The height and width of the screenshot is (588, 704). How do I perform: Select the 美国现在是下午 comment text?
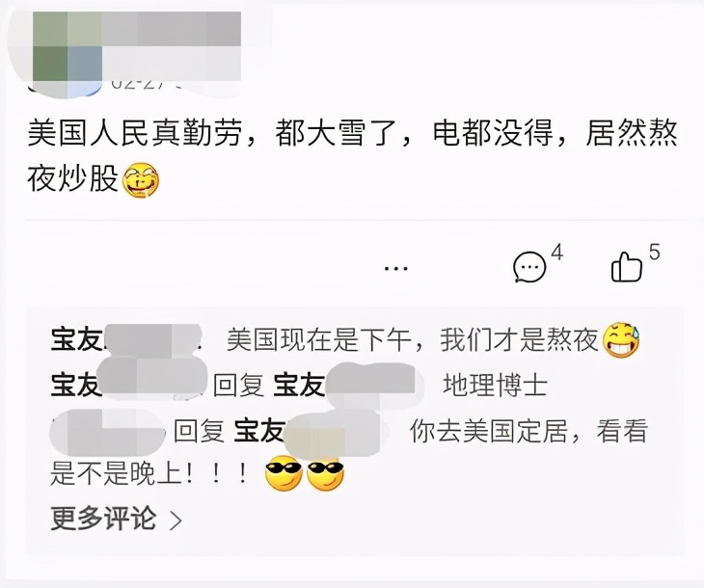[x=412, y=339]
